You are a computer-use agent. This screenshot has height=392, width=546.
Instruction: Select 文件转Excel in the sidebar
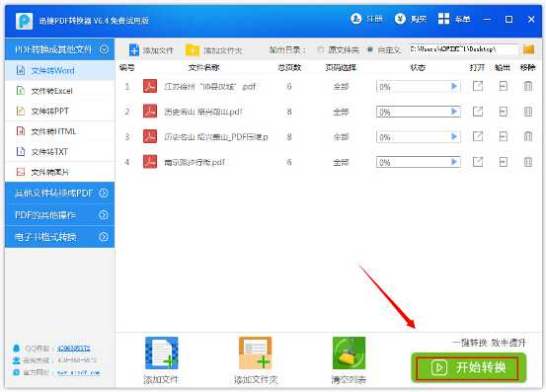59,91
